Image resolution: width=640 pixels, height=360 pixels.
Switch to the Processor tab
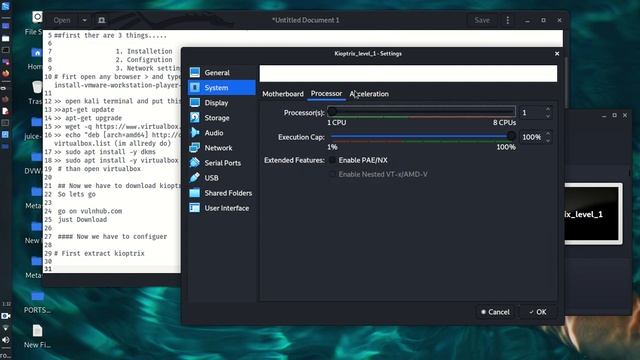(326, 93)
